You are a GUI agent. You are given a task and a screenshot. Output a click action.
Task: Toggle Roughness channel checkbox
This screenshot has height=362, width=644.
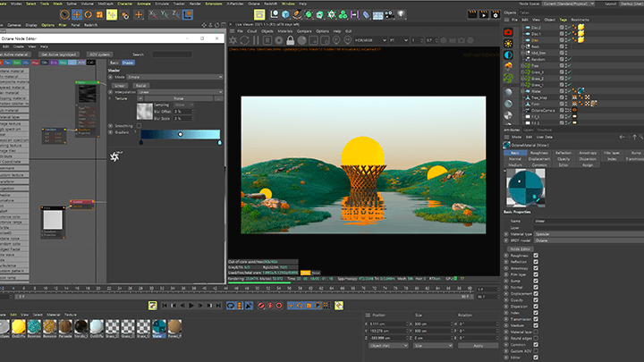point(536,256)
